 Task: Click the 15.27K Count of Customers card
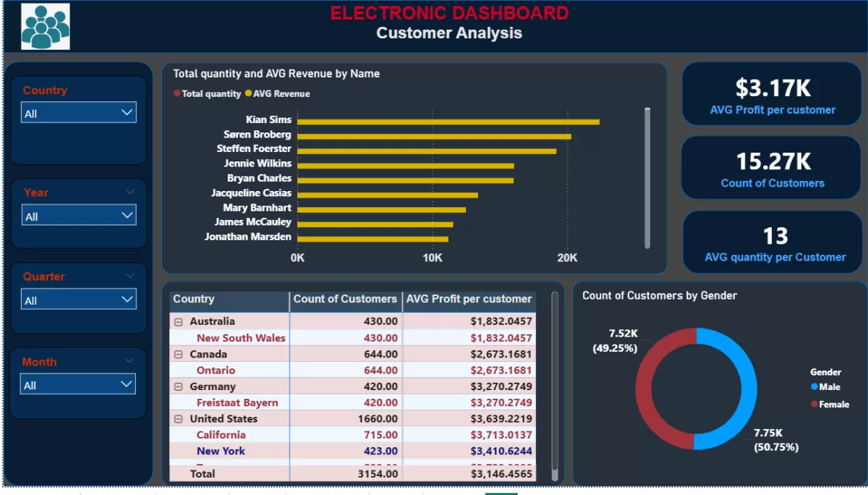coord(772,168)
